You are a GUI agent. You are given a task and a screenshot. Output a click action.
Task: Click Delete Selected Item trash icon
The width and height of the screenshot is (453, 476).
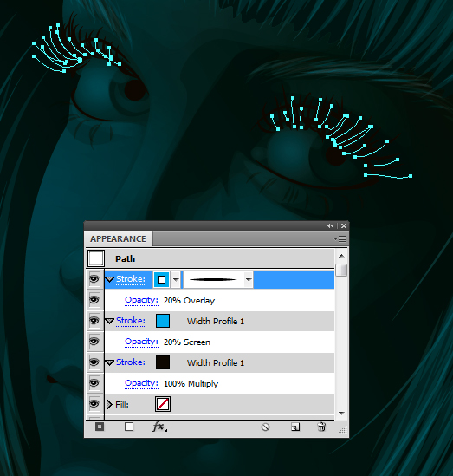(x=321, y=427)
